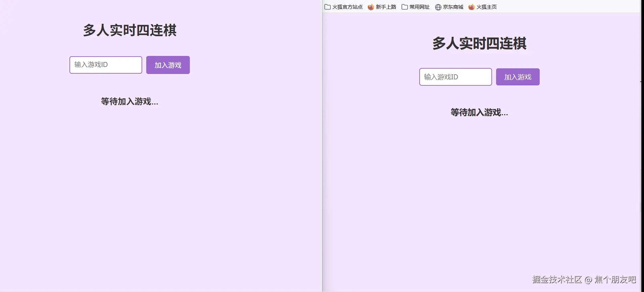644x292 pixels.
Task: Click the globe icon beside 京东商城
Action: (x=438, y=7)
